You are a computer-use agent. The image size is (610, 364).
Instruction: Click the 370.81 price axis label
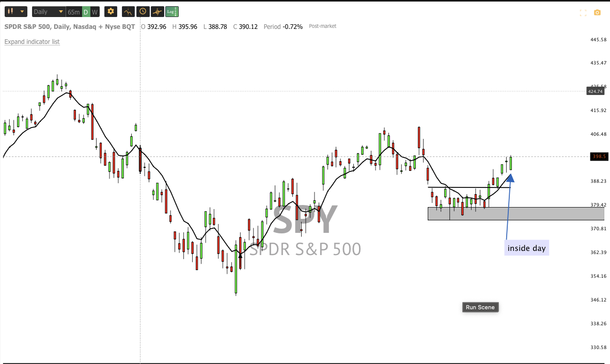click(598, 229)
